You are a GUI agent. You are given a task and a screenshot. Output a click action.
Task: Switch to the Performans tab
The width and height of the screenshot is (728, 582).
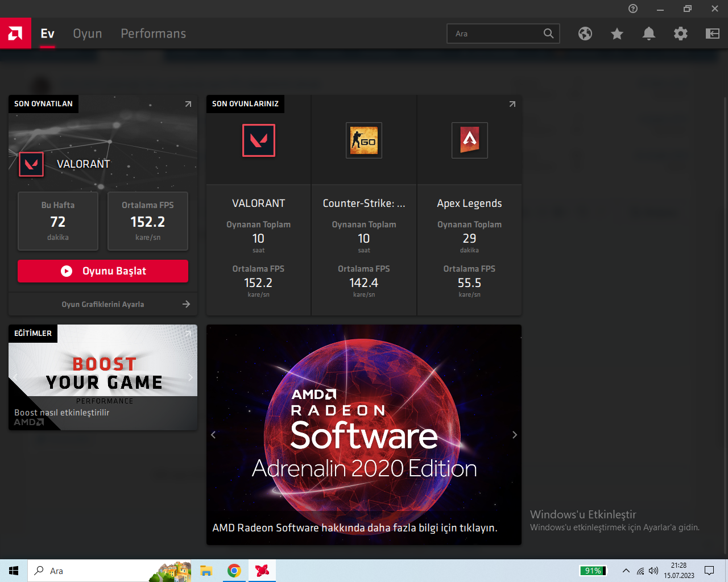click(x=154, y=34)
